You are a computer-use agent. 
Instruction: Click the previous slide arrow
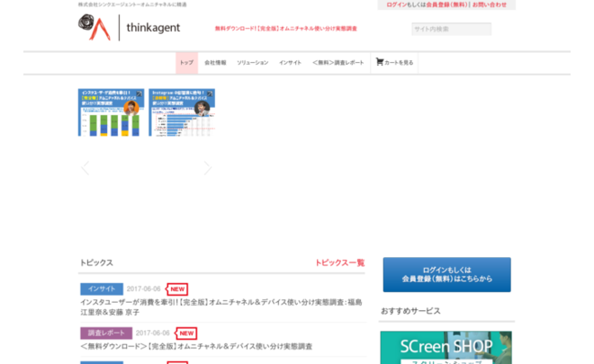coord(85,167)
